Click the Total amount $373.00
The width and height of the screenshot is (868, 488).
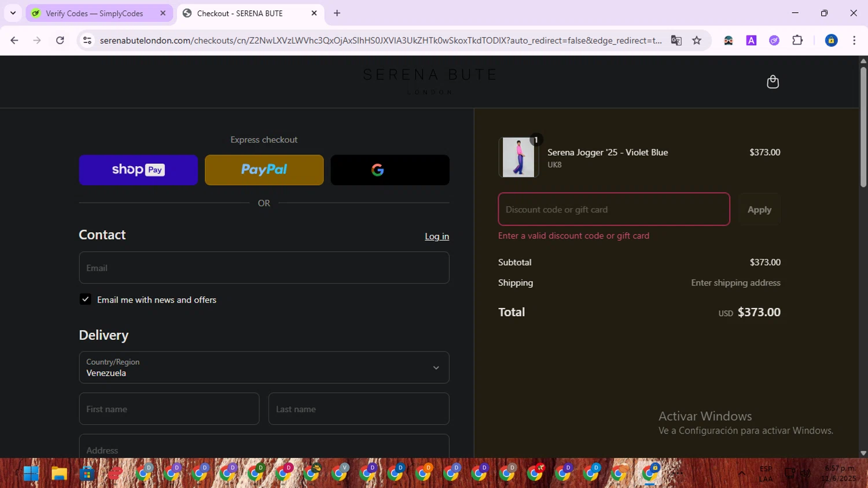[759, 312]
